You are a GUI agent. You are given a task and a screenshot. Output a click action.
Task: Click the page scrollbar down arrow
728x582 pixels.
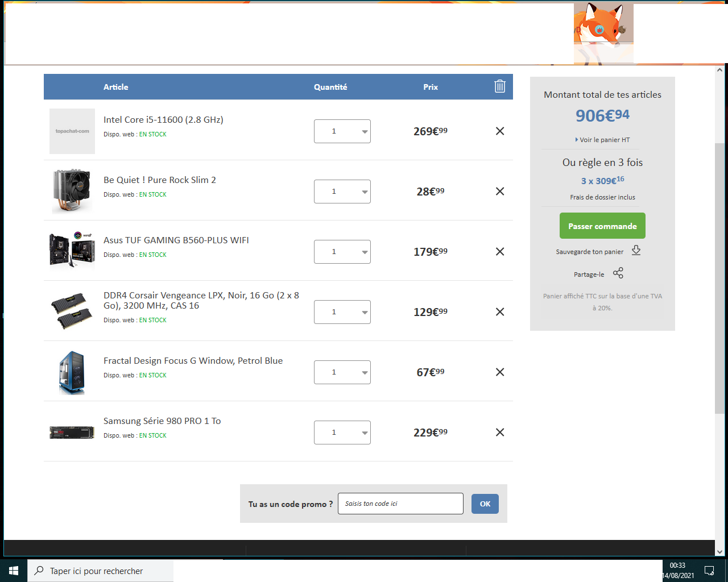(720, 551)
